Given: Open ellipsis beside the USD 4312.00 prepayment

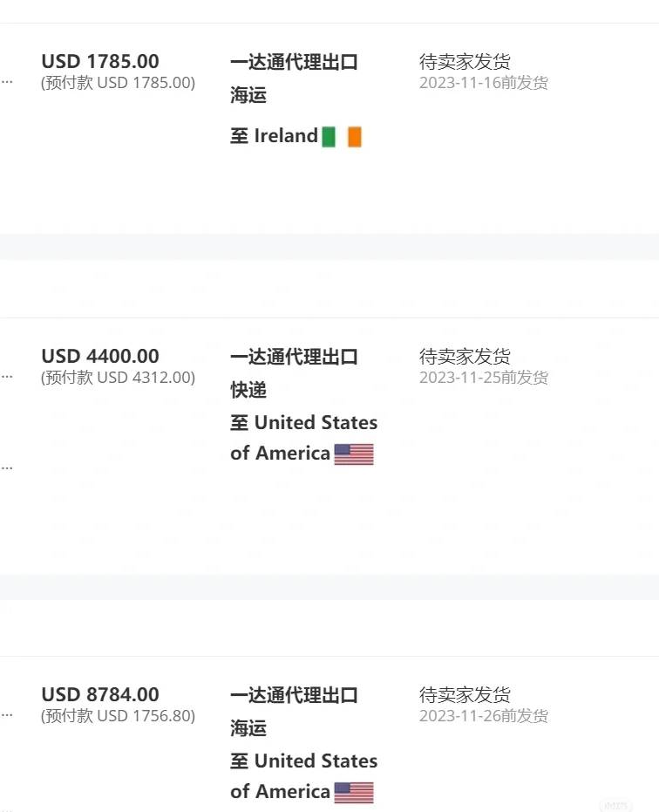Looking at the screenshot, I should [x=7, y=377].
